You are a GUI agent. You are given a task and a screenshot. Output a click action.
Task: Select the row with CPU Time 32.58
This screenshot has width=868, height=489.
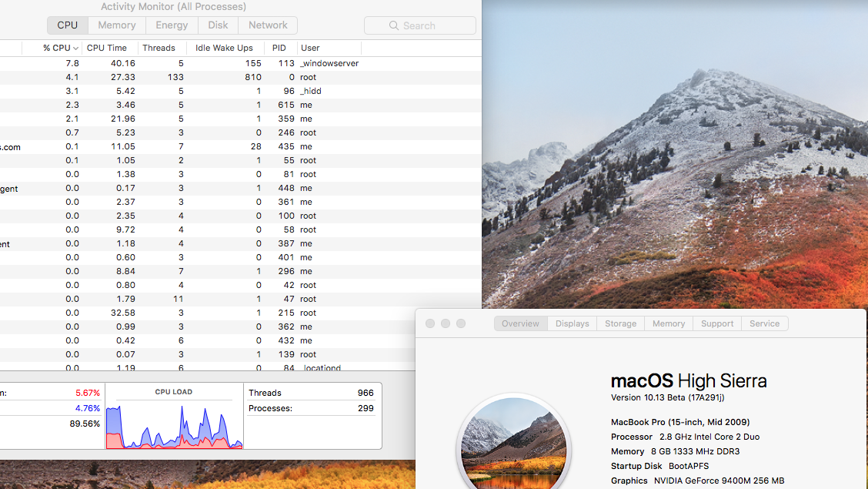pyautogui.click(x=208, y=313)
